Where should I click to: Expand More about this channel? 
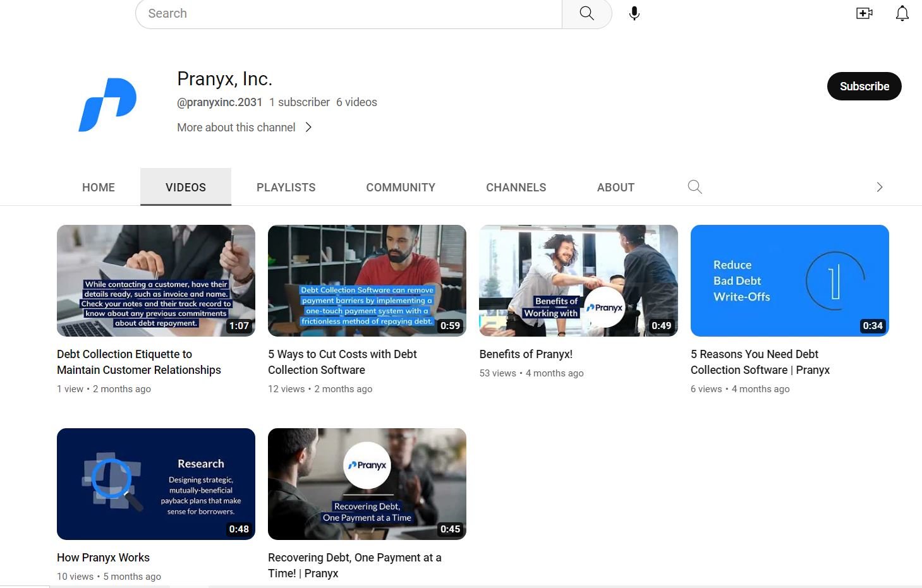[245, 128]
